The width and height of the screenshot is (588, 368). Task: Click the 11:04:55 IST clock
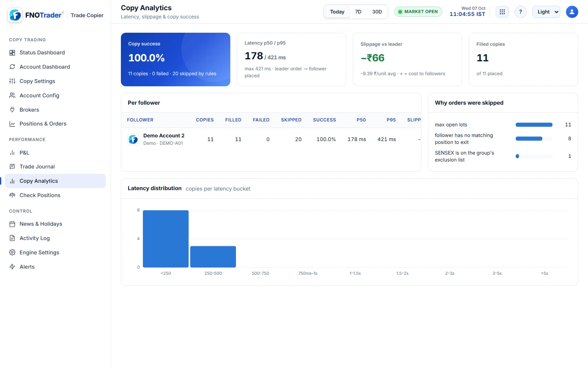coord(468,14)
